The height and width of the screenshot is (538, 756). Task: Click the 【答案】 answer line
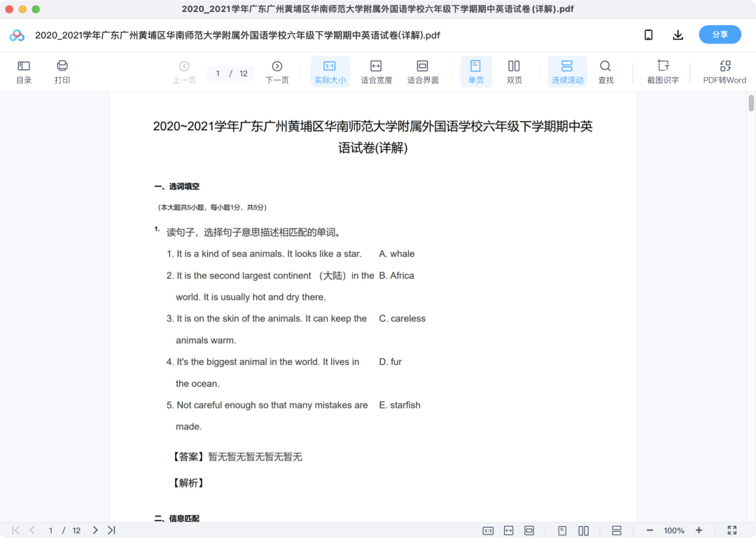click(237, 457)
